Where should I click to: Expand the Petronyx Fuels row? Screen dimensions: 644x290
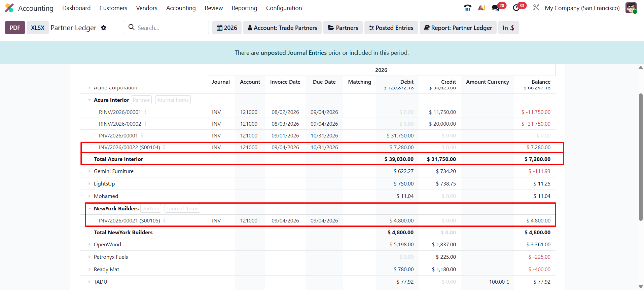coord(90,257)
